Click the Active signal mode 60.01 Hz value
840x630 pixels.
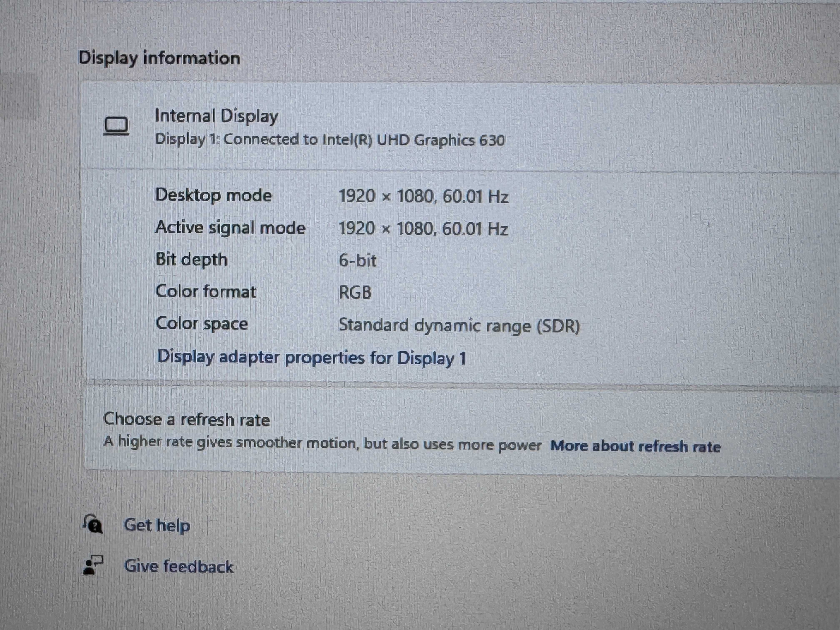click(475, 229)
